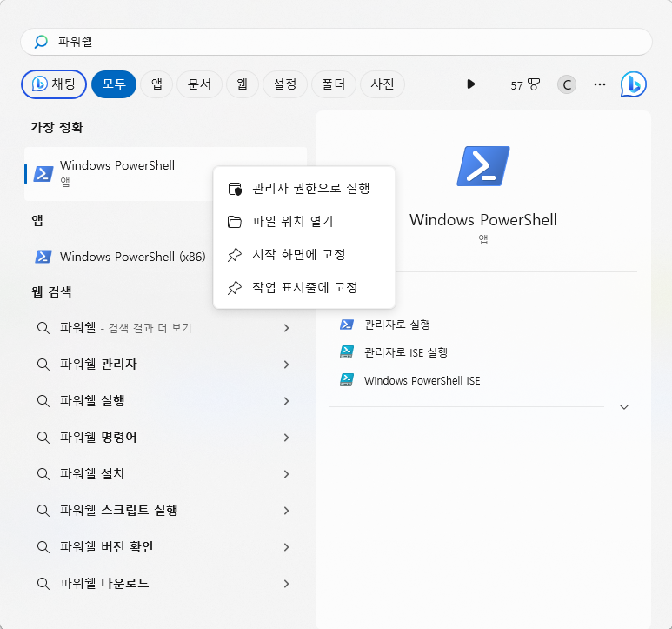Open the three-dot more options menu
Screen dimensions: 672x629
tap(600, 84)
